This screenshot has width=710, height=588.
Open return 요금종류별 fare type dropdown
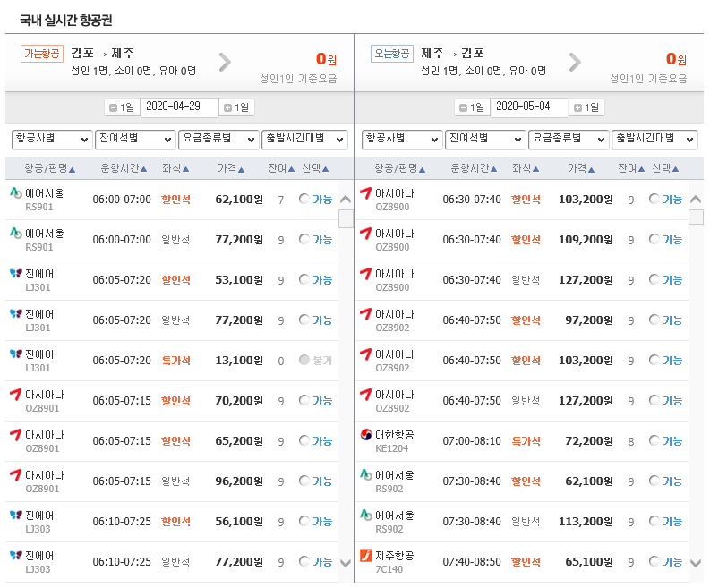coord(569,140)
